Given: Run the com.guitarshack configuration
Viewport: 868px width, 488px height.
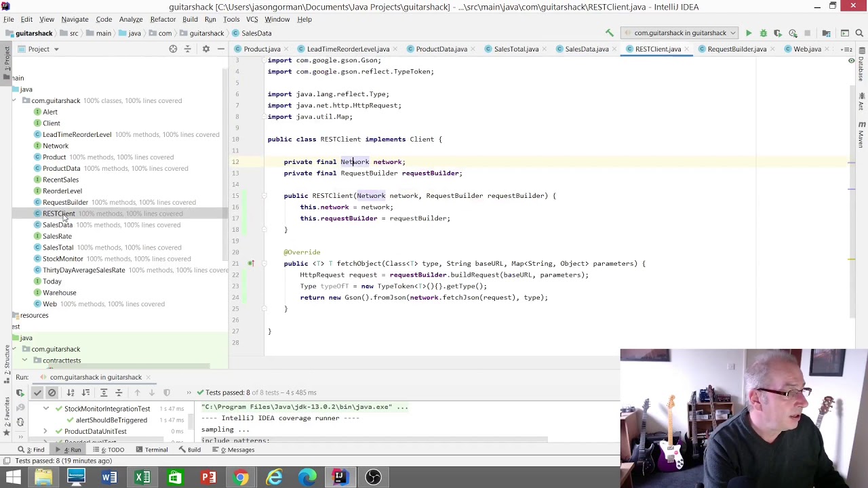Looking at the screenshot, I should tap(749, 33).
